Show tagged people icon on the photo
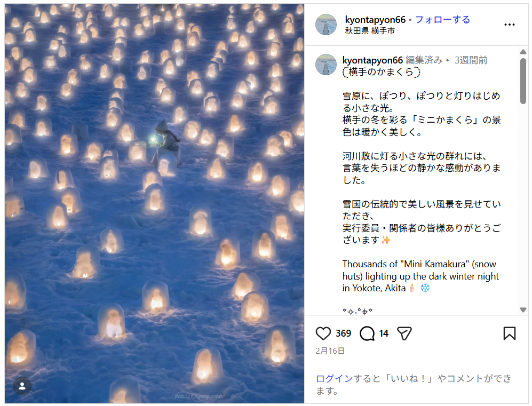Screen dimensions: 532x406 pyautogui.click(x=22, y=386)
